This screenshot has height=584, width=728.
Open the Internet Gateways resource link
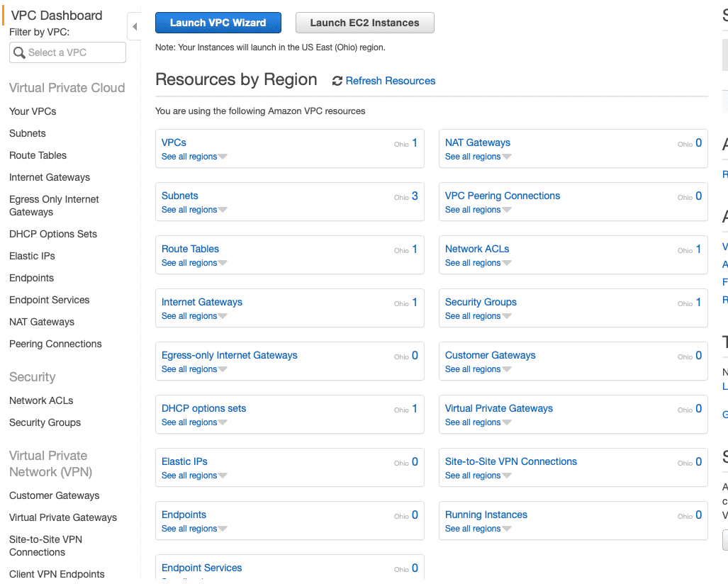[202, 302]
